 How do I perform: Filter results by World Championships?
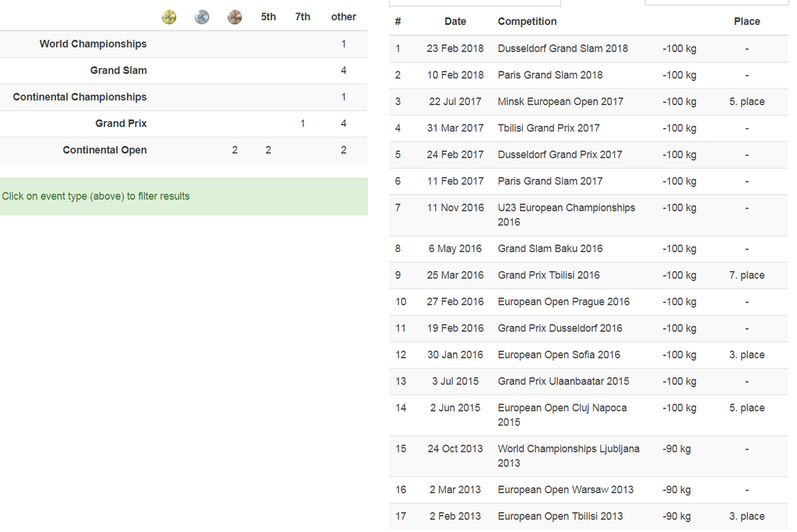click(93, 44)
